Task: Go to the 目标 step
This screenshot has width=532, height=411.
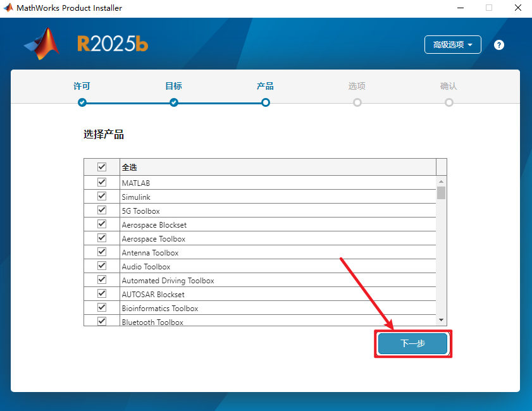Action: [x=174, y=86]
